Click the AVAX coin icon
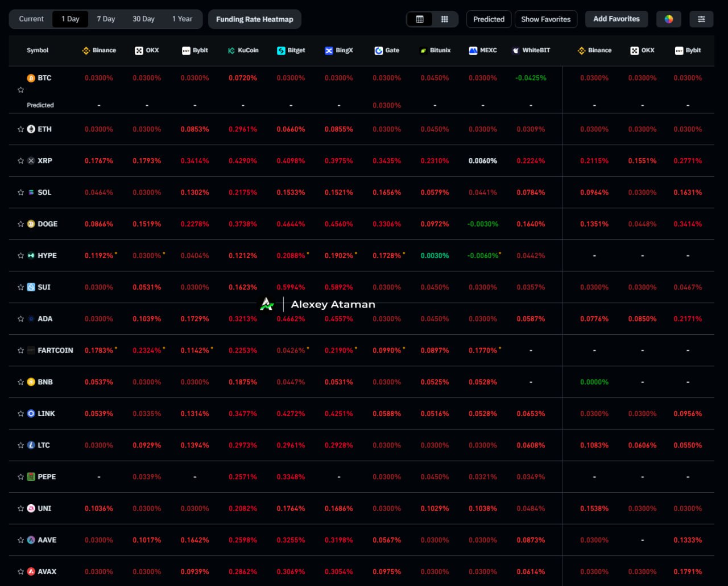Screen dimensions: 728x586 pos(31,572)
